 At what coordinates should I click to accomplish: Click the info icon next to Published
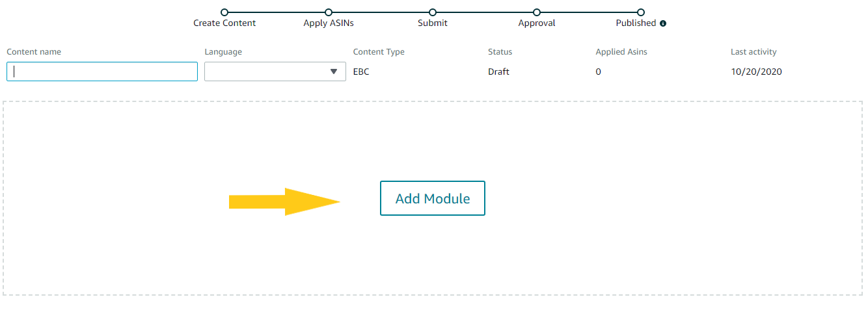[663, 23]
